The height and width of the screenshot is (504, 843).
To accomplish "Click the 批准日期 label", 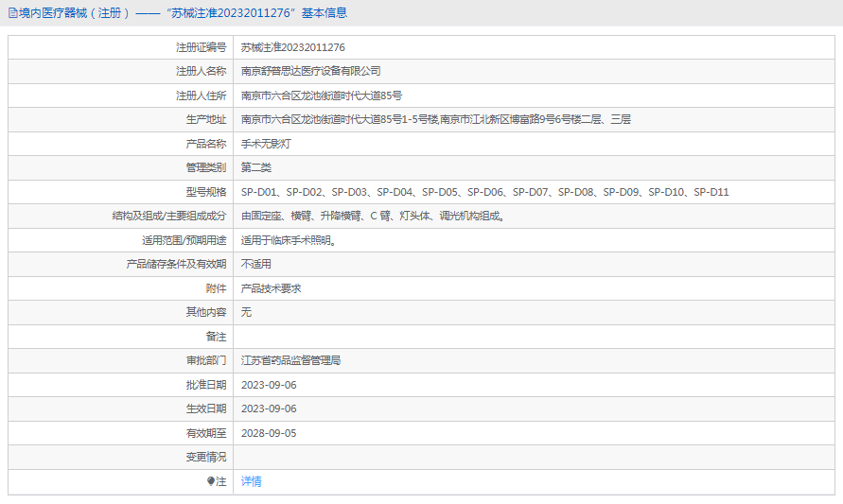I will click(206, 385).
